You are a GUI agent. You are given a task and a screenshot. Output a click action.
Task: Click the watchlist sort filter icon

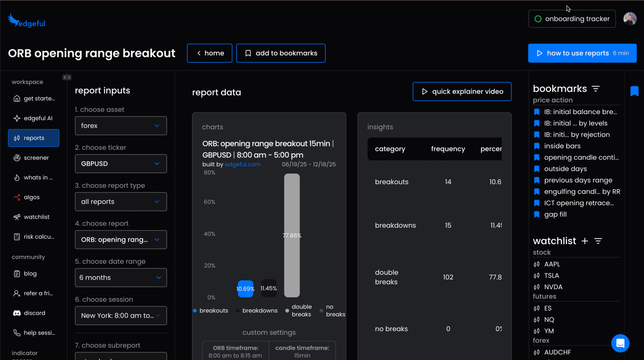pos(598,241)
